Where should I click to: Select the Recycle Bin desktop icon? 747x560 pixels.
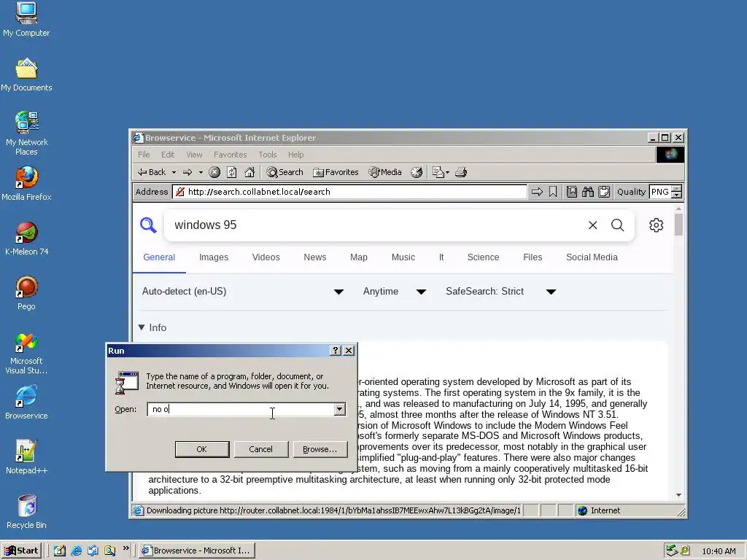[x=26, y=512]
